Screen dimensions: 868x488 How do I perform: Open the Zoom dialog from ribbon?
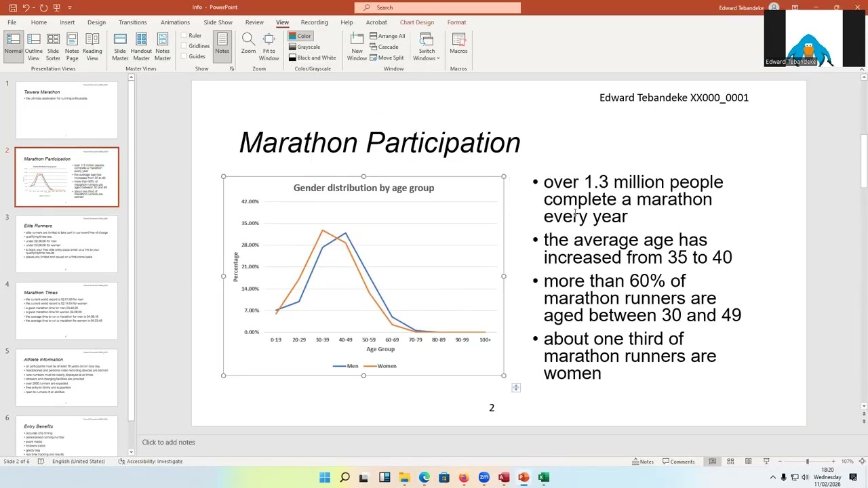(248, 44)
